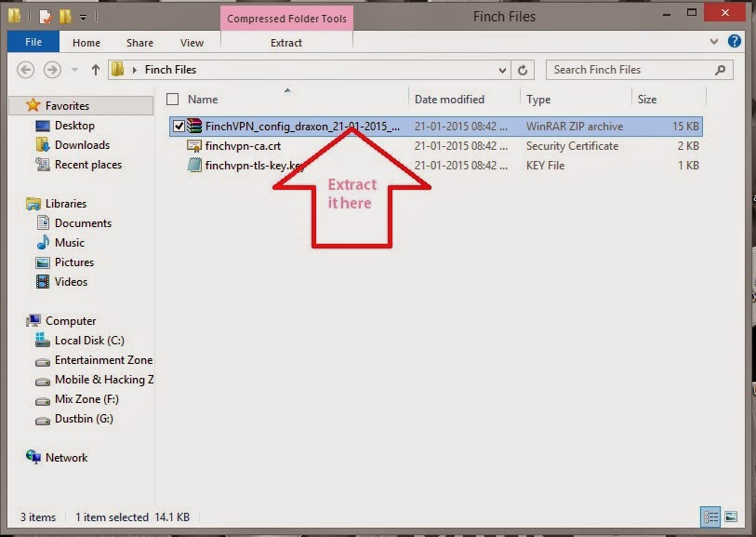Click New folder icon in quick access toolbar
Screen dimensions: 756x537
(65, 17)
